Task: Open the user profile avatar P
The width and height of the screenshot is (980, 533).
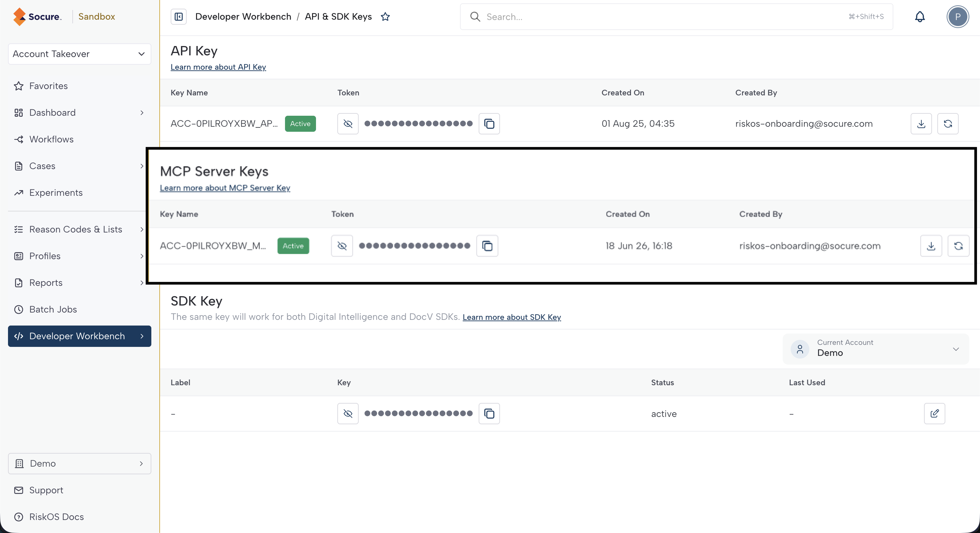Action: coord(958,16)
